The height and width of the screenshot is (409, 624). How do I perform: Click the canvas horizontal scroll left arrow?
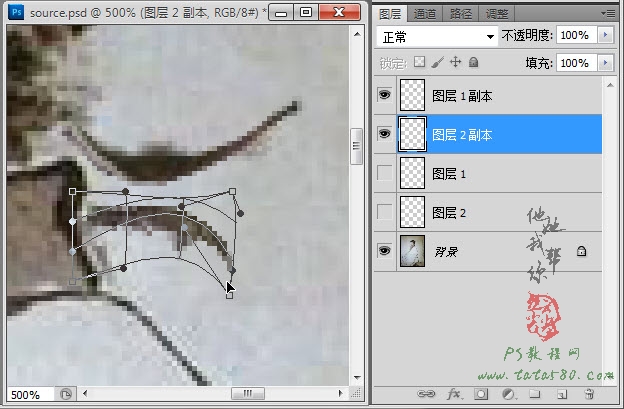coord(85,393)
